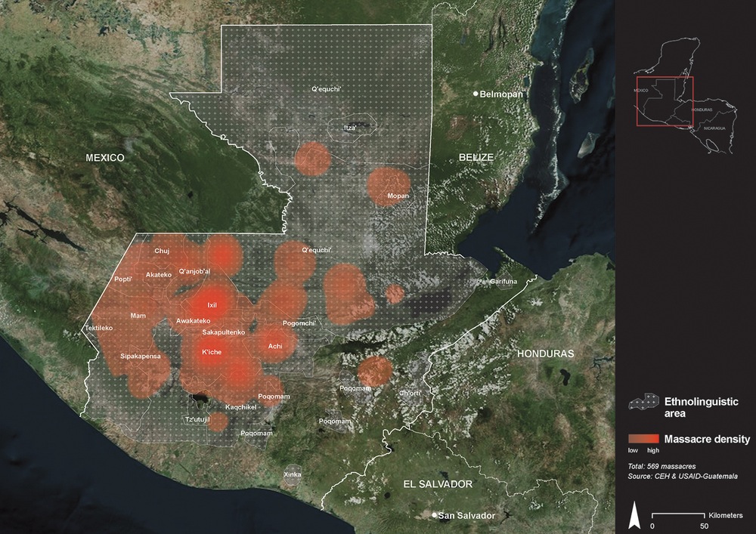Image resolution: width=756 pixels, height=534 pixels.
Task: Click the San Salvador city dot marker
Action: (434, 515)
